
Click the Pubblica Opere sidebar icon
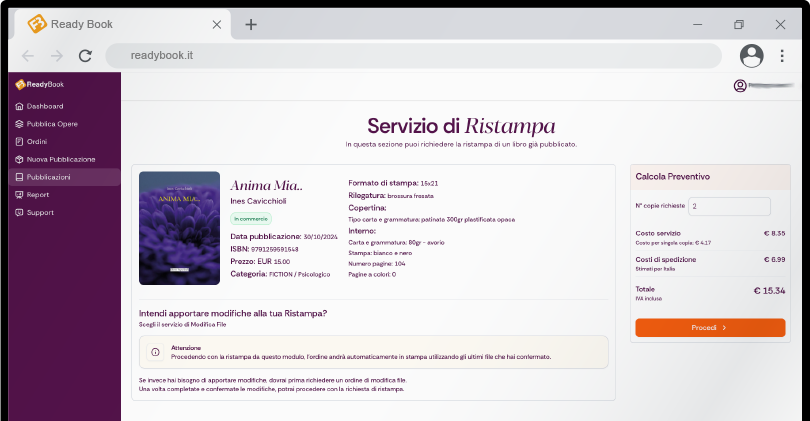coord(18,124)
